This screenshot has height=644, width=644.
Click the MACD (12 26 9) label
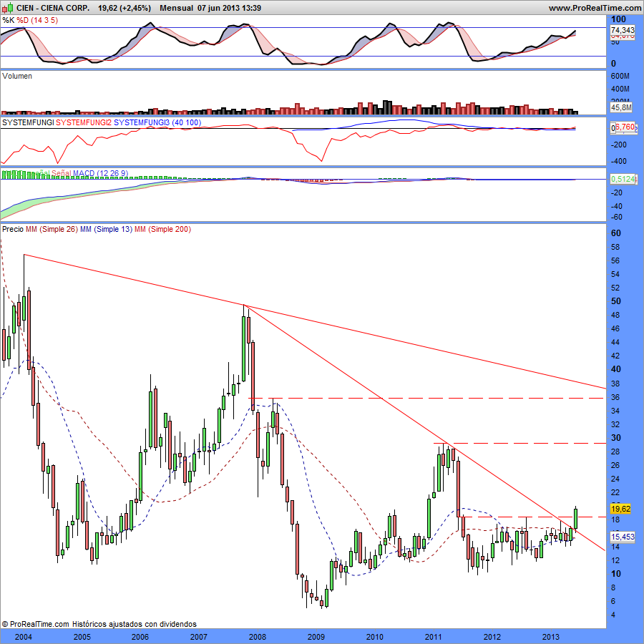click(x=101, y=173)
